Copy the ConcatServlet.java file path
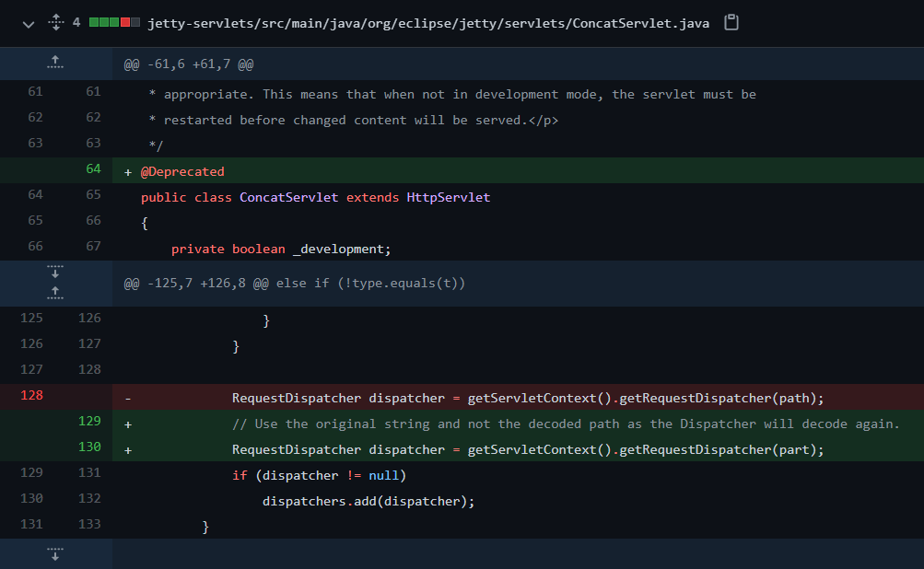The image size is (924, 569). point(731,22)
